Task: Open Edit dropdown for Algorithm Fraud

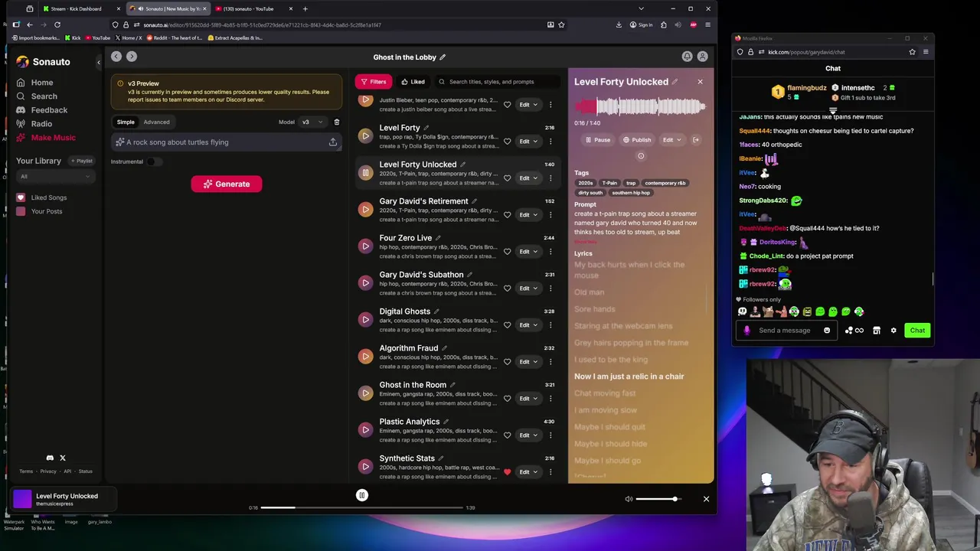Action: 528,362
